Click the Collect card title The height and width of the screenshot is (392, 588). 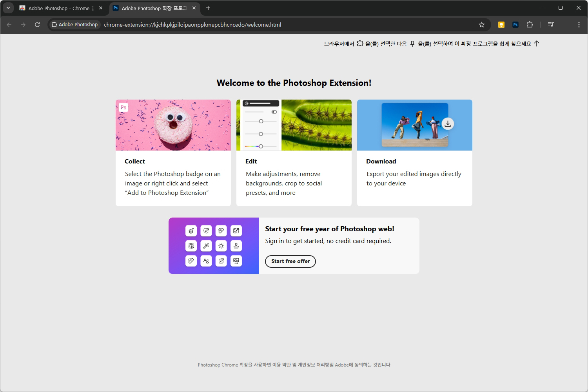[135, 162]
